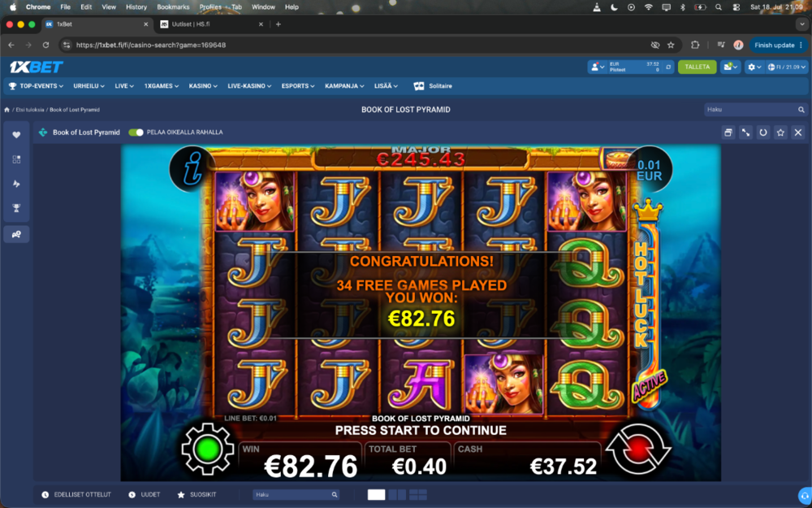The width and height of the screenshot is (812, 508).
Task: Expand the KAMPANJA dropdown
Action: click(344, 86)
